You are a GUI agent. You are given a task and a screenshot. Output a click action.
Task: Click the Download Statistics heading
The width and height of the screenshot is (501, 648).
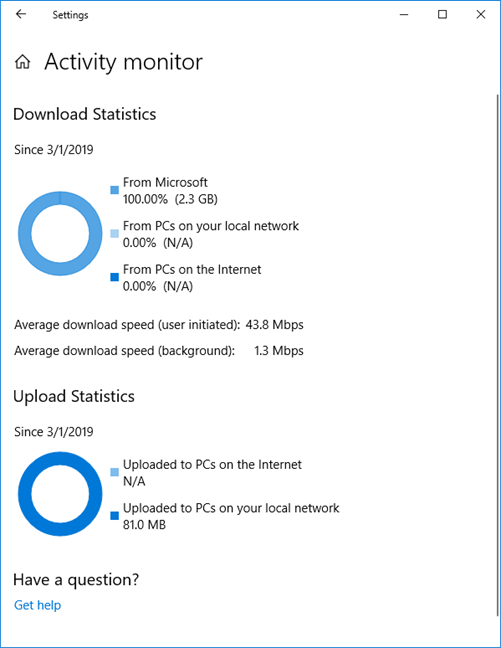pyautogui.click(x=85, y=114)
